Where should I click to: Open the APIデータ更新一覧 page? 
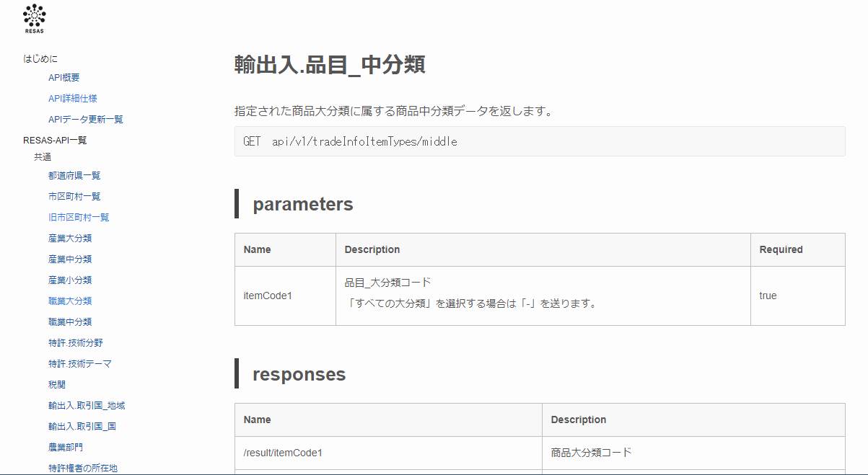[85, 119]
